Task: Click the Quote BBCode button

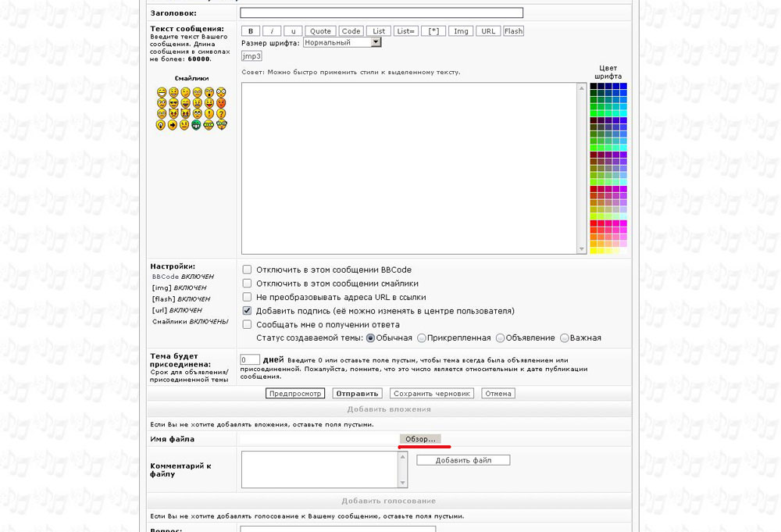Action: tap(320, 31)
